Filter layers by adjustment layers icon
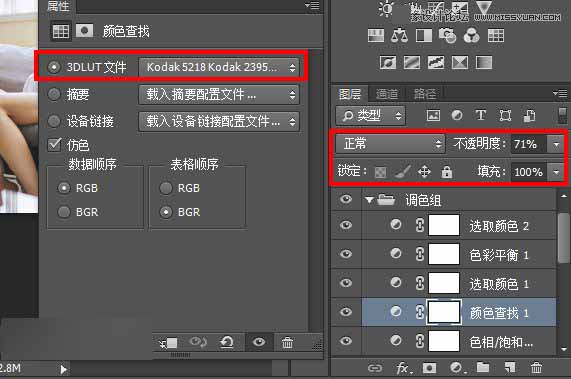This screenshot has width=571, height=379. click(x=457, y=116)
